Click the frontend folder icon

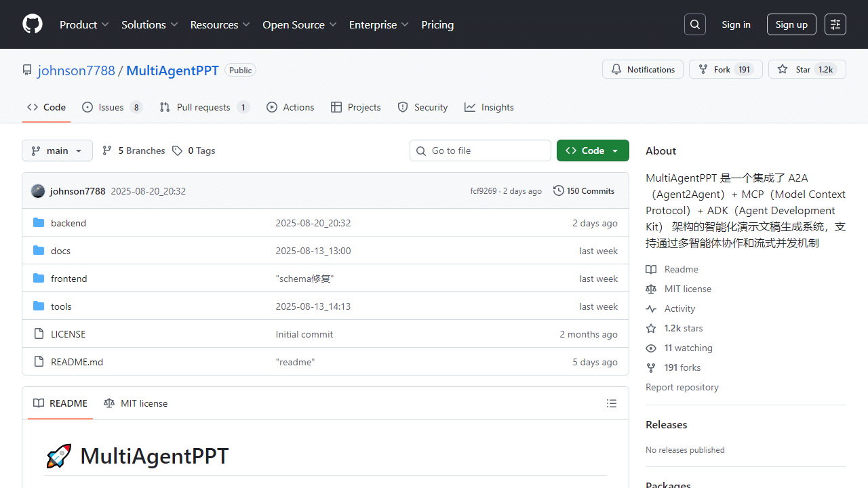coord(39,279)
